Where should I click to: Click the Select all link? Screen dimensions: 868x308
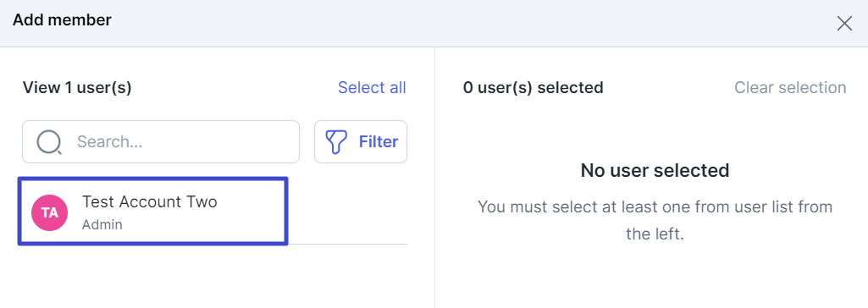[x=372, y=88]
